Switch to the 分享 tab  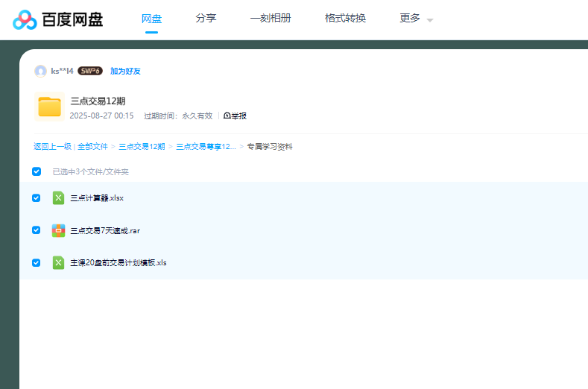pos(206,18)
